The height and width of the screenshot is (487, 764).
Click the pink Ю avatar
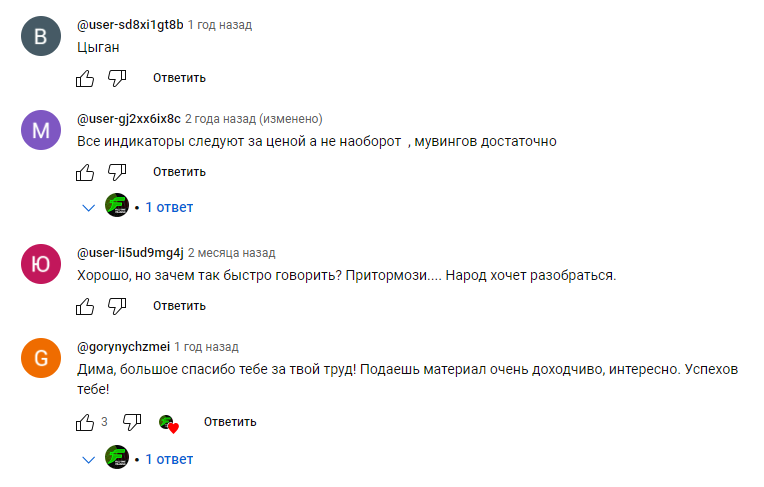41,264
